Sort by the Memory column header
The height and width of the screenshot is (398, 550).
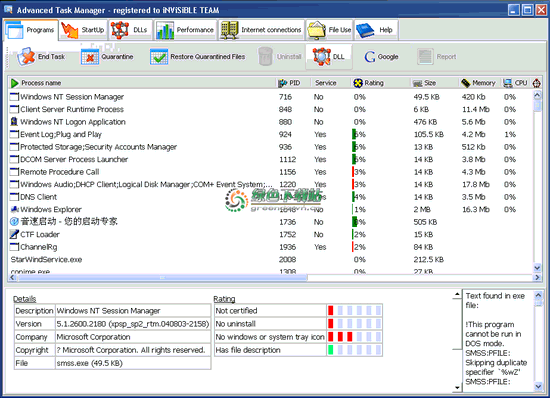480,83
